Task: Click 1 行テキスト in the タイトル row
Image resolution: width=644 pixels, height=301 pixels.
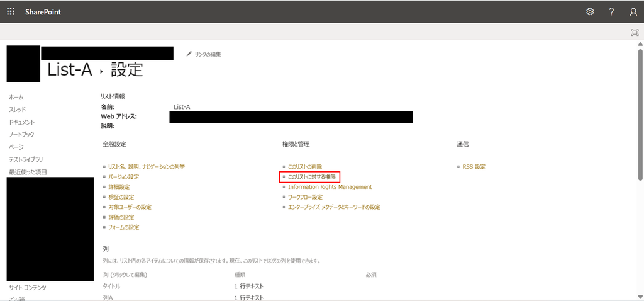Action: 249,286
